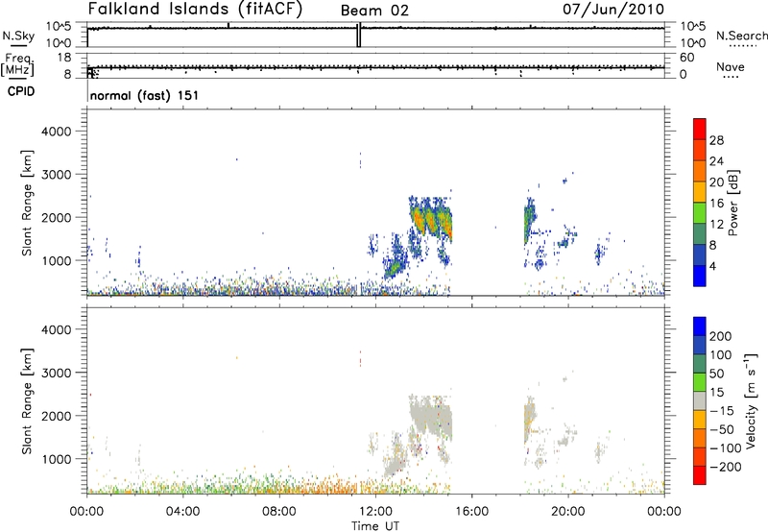The height and width of the screenshot is (532, 768).
Task: Click the '60' value on Nave axis
Action: [x=686, y=58]
